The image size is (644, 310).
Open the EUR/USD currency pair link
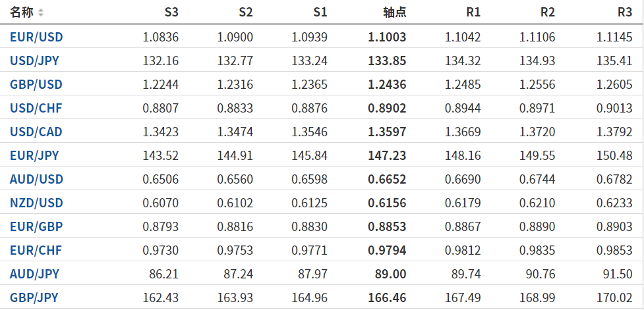coord(36,37)
